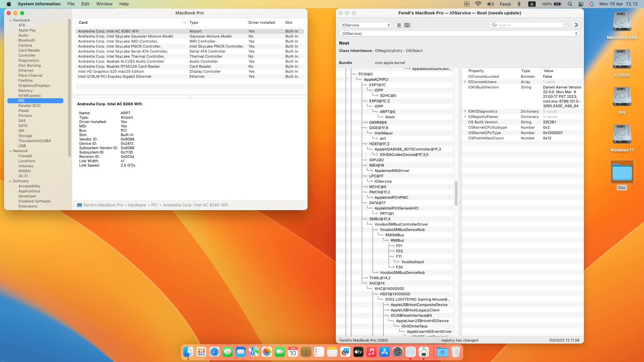
Task: Select Thunderbolt/USB4 in the sidebar
Action: tap(35, 141)
